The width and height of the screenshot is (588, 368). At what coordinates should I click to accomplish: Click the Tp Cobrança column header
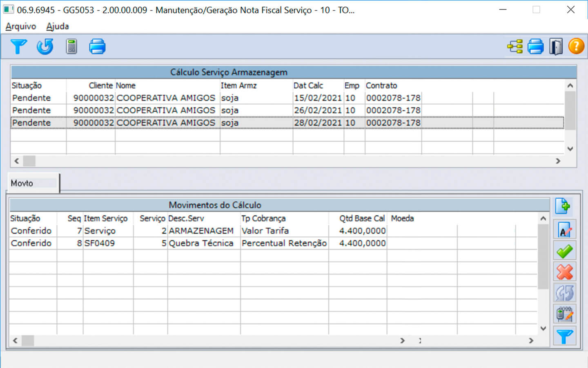coord(263,218)
